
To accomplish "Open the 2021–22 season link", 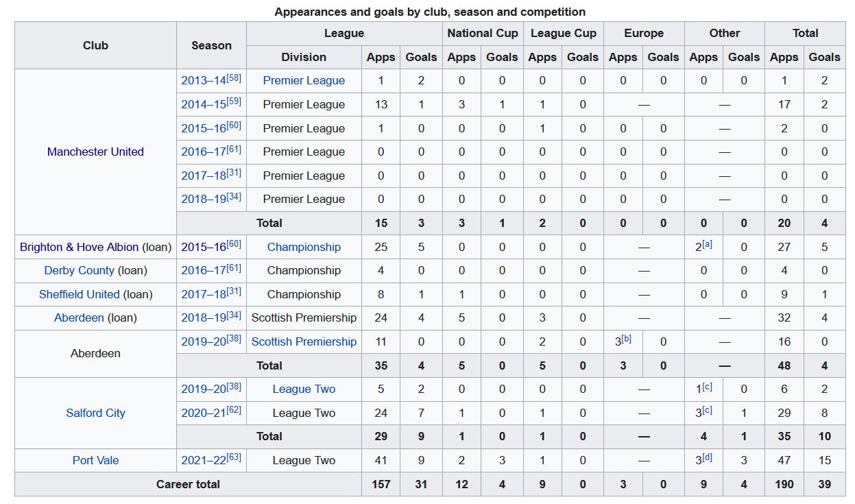I will [x=204, y=460].
